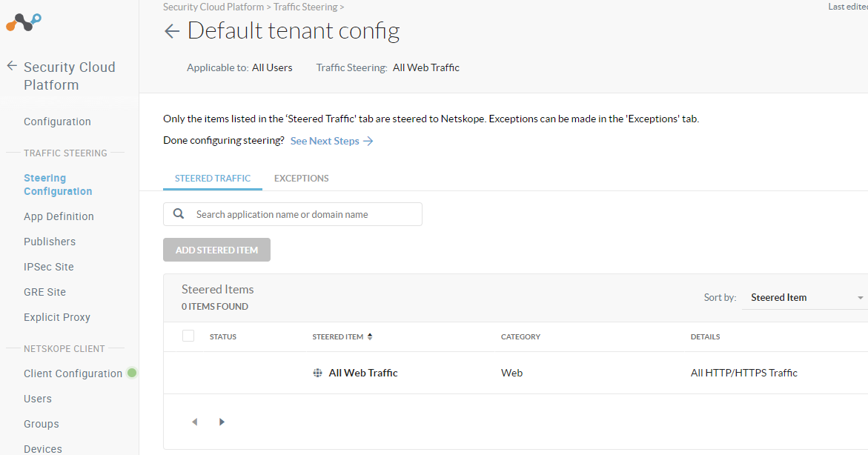Click Traffic Steering breadcrumb link
The height and width of the screenshot is (455, 868).
coord(305,7)
